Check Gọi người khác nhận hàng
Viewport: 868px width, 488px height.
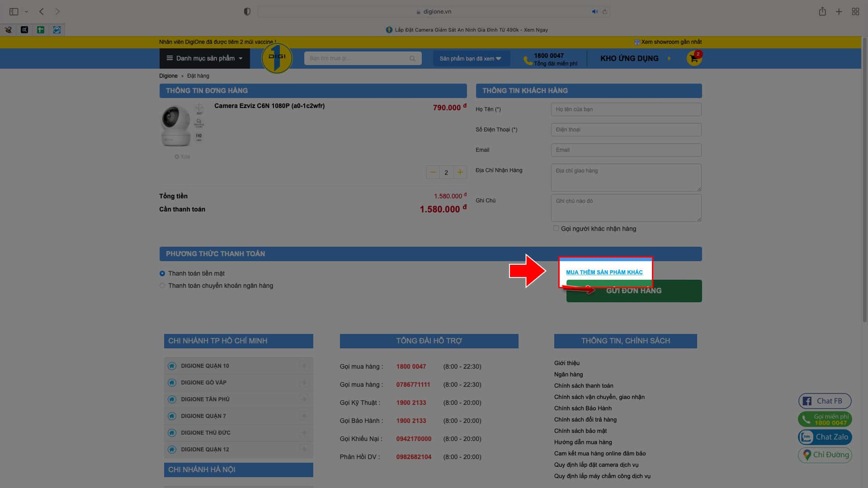coord(556,229)
